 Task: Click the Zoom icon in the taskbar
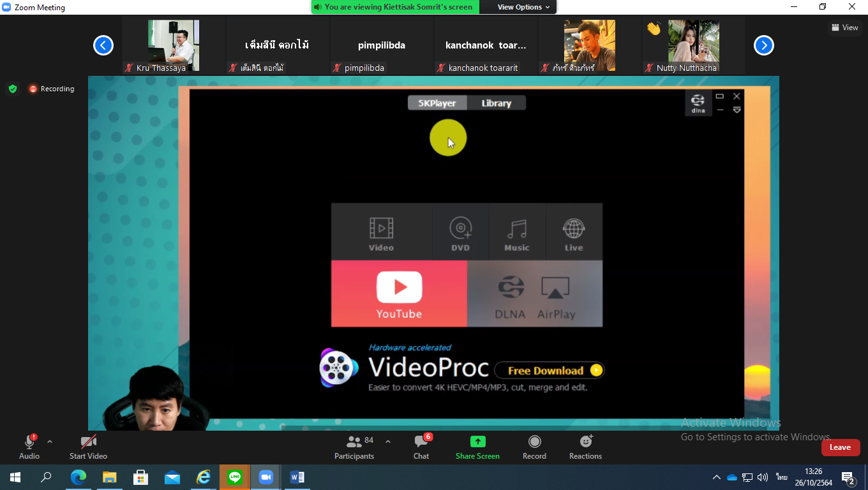[x=266, y=477]
